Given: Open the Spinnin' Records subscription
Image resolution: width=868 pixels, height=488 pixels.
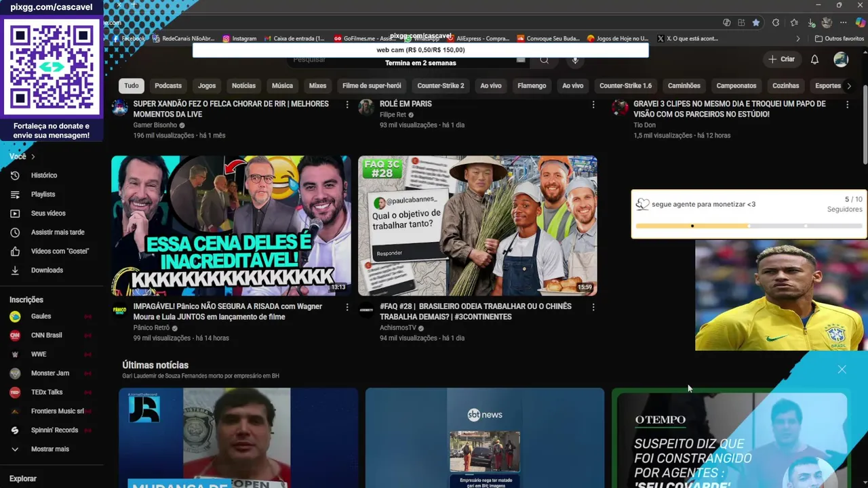Looking at the screenshot, I should [x=54, y=430].
